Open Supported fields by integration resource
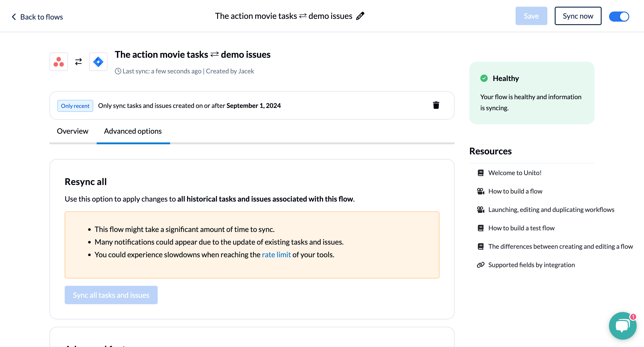 [x=531, y=265]
